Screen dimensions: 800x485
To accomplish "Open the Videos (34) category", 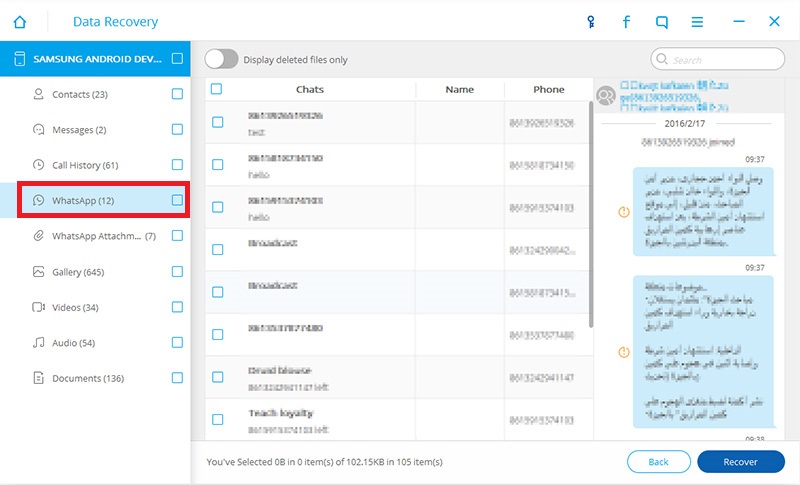I will 95,307.
